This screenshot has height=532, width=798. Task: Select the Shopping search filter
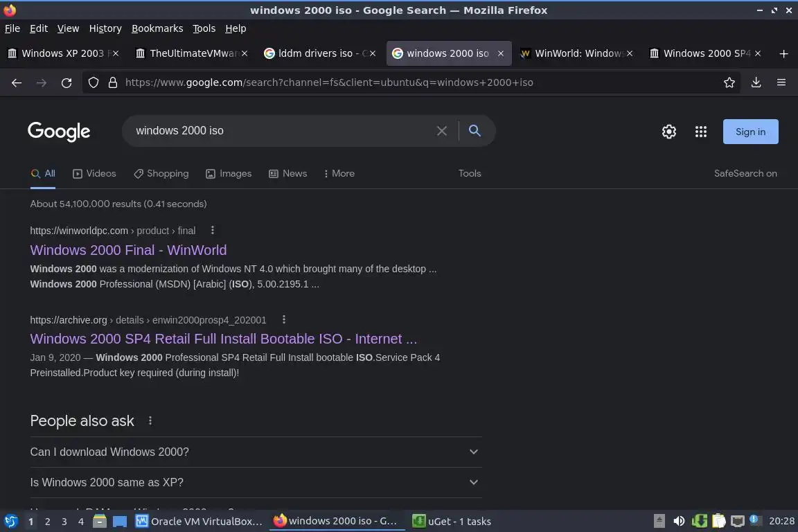click(x=161, y=174)
